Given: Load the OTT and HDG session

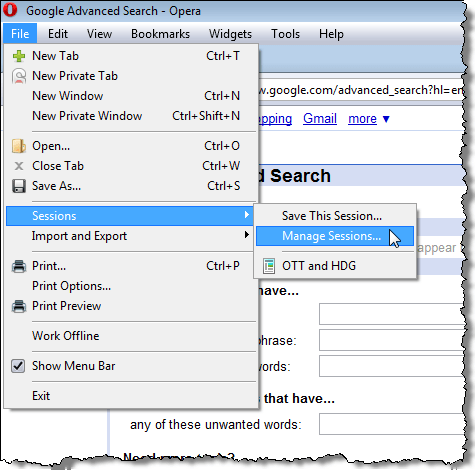Looking at the screenshot, I should point(335,266).
